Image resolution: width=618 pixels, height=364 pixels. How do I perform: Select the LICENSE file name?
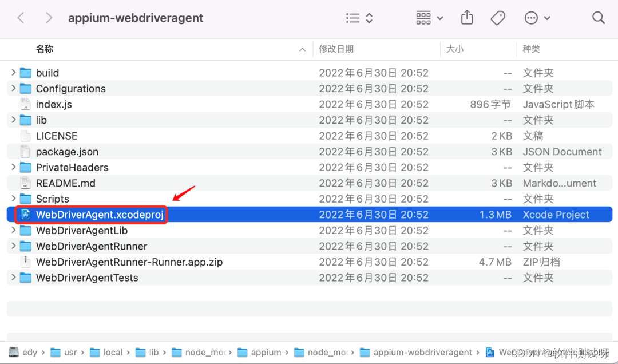56,136
